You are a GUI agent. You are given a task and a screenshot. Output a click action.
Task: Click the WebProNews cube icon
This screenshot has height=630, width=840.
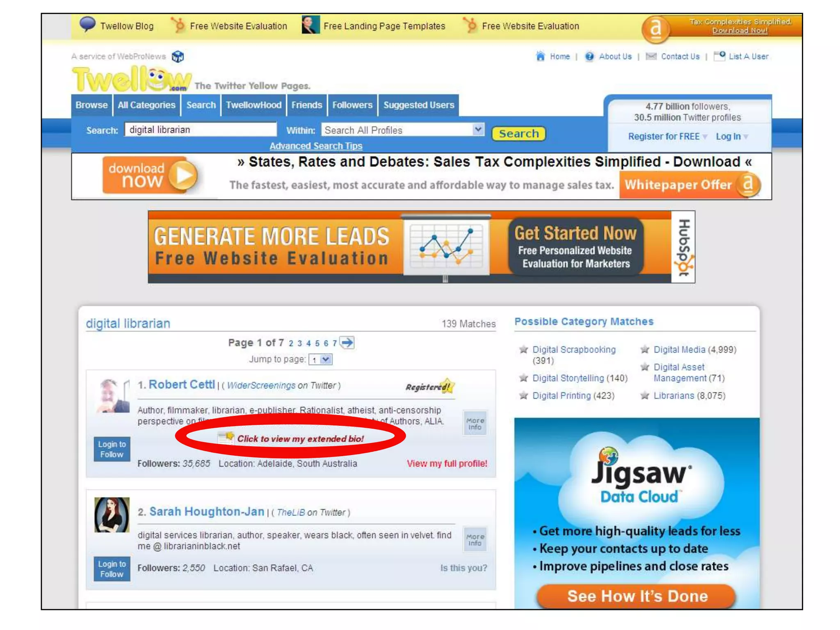178,56
